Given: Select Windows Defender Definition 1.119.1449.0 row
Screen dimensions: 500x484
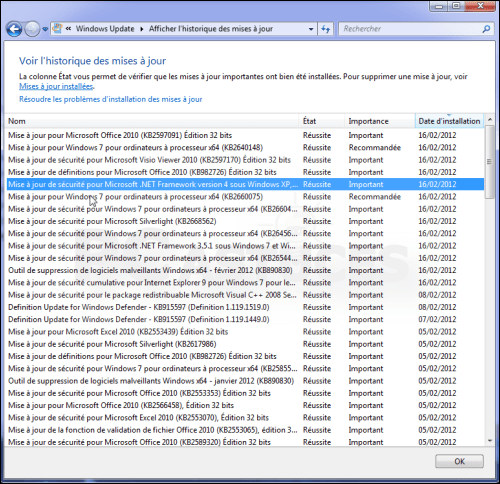Looking at the screenshot, I should pyautogui.click(x=245, y=319).
